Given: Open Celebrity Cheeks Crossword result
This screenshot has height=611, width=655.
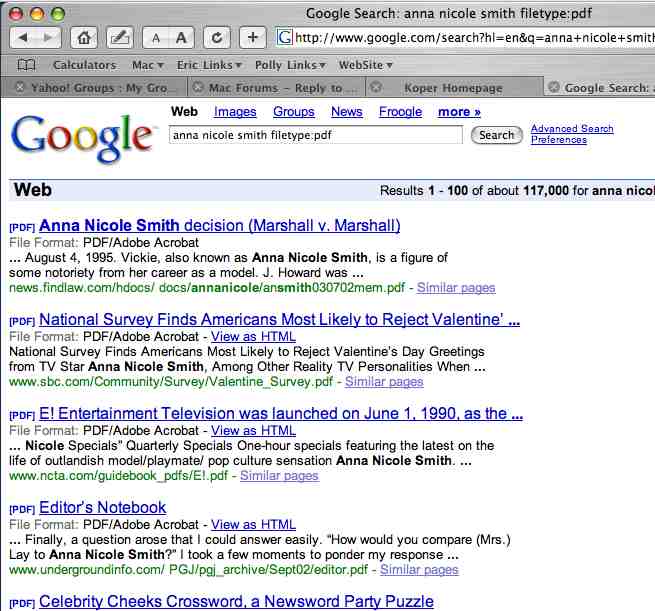Looking at the screenshot, I should coord(236,601).
